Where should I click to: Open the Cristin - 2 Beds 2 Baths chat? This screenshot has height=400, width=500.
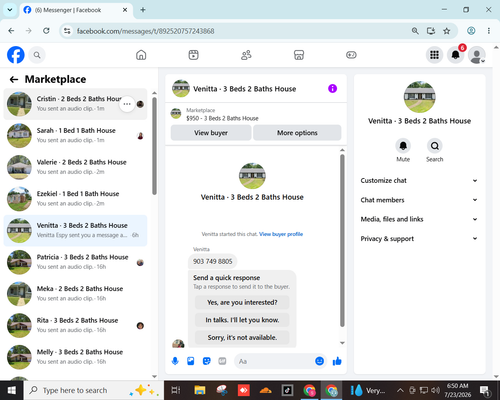tap(75, 104)
